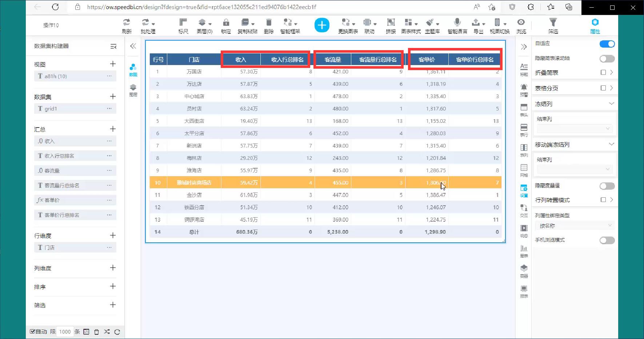Switch to the 筛选 filter tab
Image resolution: width=644 pixels, height=339 pixels.
tap(553, 25)
